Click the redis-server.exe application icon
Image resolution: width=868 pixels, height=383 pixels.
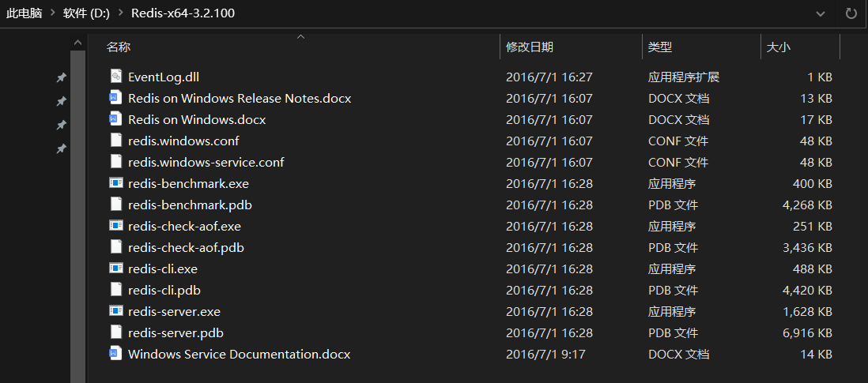pos(116,311)
